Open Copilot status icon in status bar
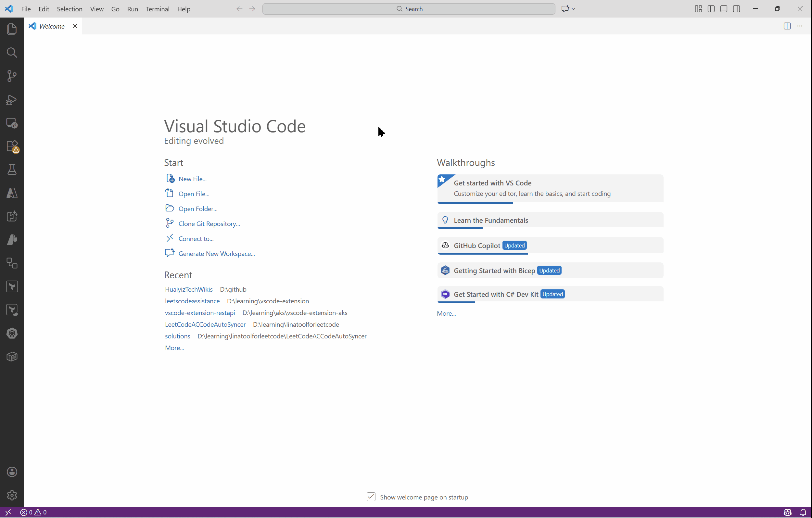The image size is (812, 518). point(787,512)
